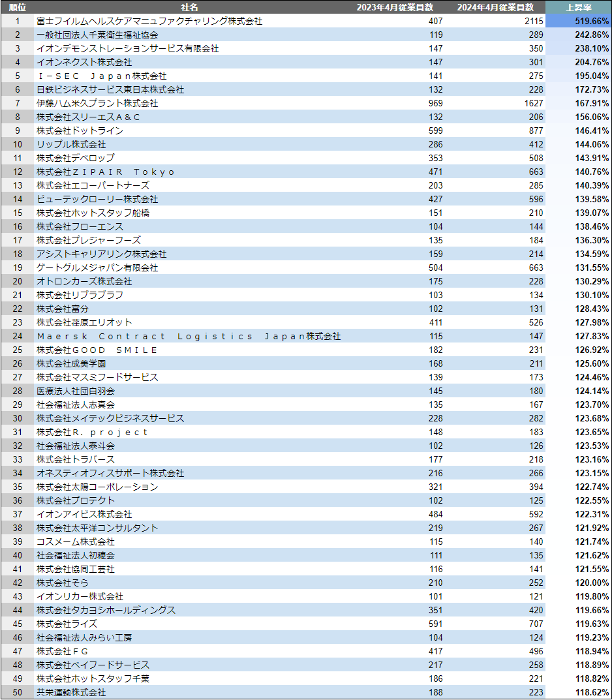Click 株式会社協同工芸社 name
Screen dimensions: 612x700
[76, 569]
